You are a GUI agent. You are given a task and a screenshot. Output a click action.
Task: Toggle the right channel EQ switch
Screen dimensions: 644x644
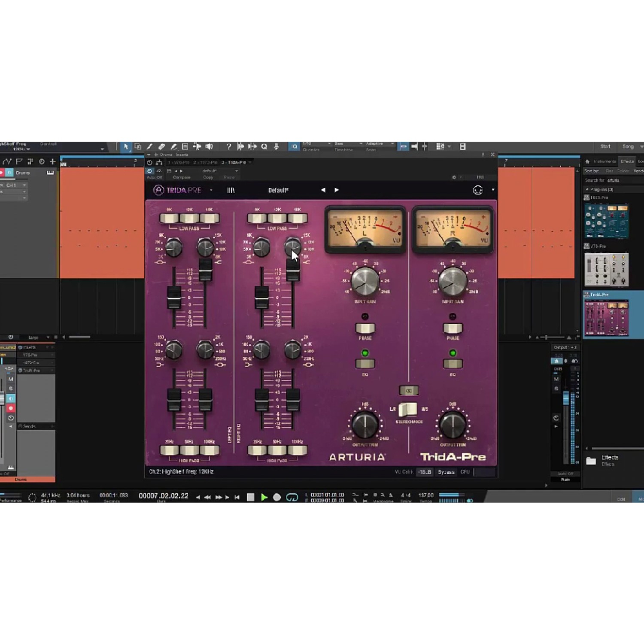click(453, 364)
